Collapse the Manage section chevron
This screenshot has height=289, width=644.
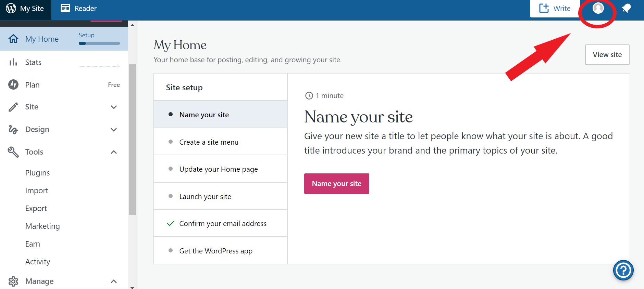coord(114,281)
